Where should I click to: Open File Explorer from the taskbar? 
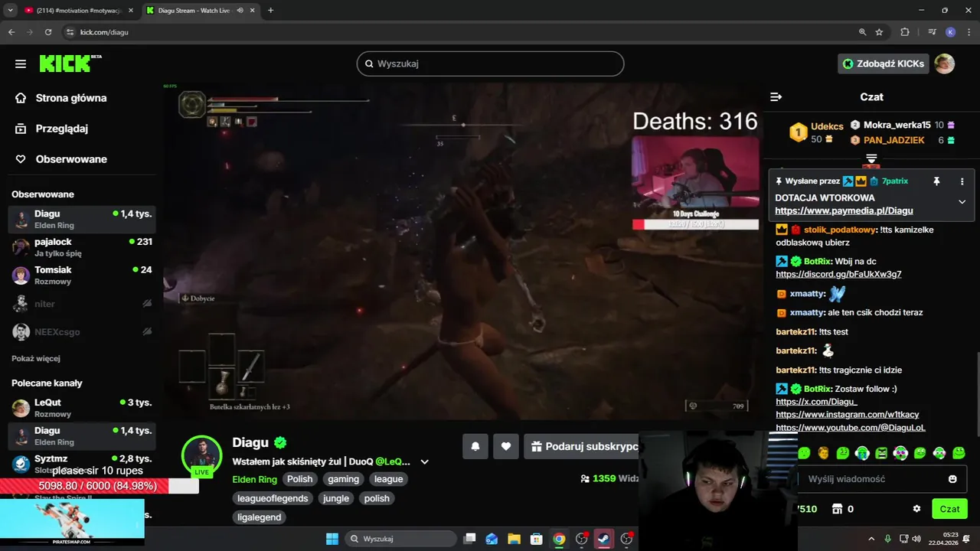click(514, 539)
